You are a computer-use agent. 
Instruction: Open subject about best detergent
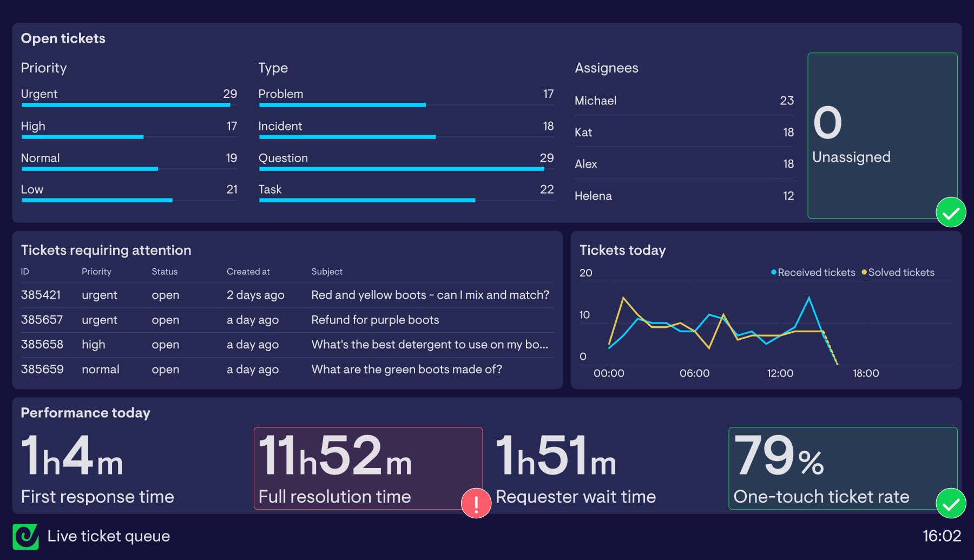(x=430, y=345)
